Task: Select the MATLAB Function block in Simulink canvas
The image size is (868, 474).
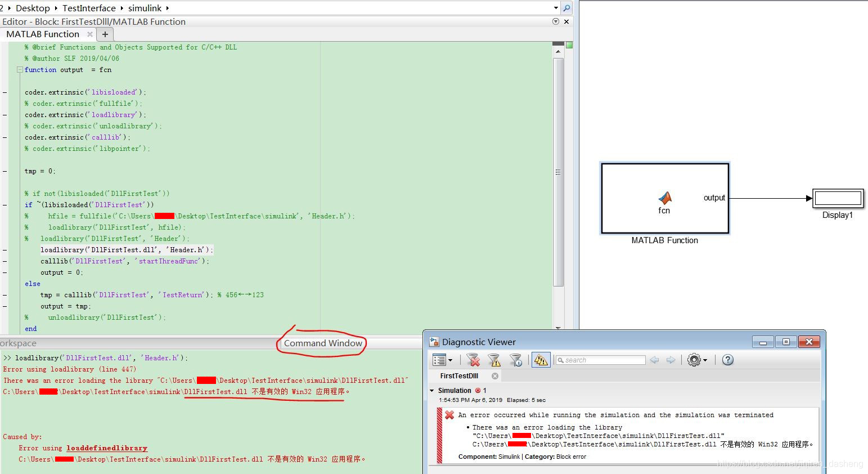Action: (x=665, y=198)
